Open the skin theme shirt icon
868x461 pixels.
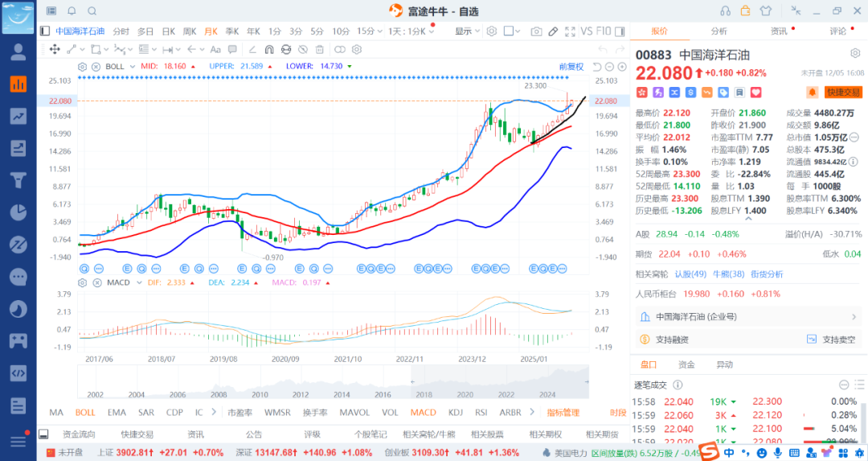[764, 11]
